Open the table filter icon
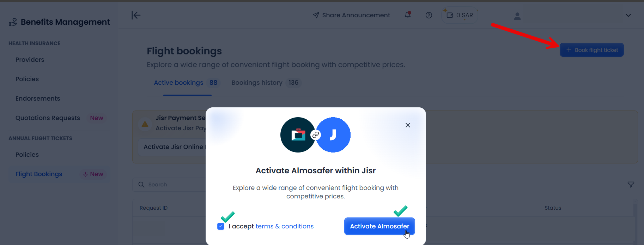Image resolution: width=644 pixels, height=245 pixels. click(631, 185)
